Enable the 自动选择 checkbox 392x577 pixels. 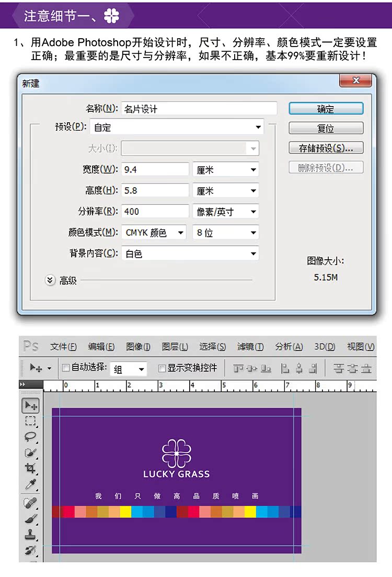66,367
